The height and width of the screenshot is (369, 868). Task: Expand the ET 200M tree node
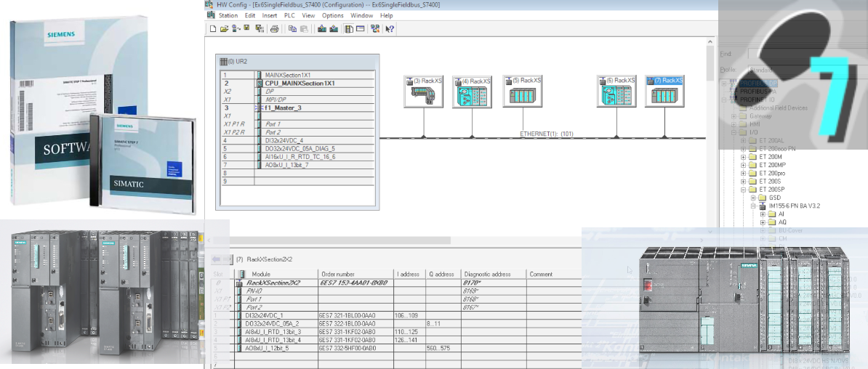(x=743, y=157)
